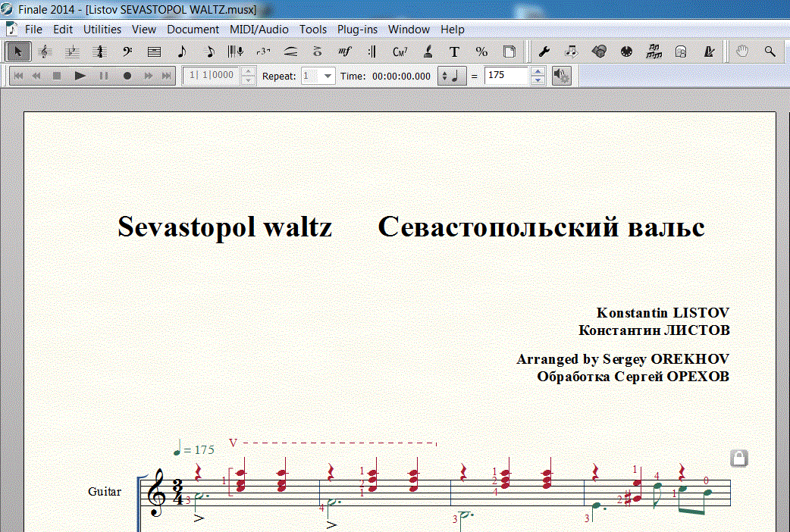Select the Tempo metronome tool
This screenshot has width=790, height=532.
[709, 52]
